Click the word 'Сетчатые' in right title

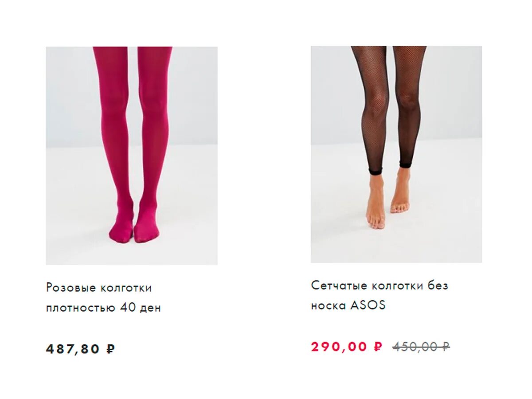click(x=339, y=286)
